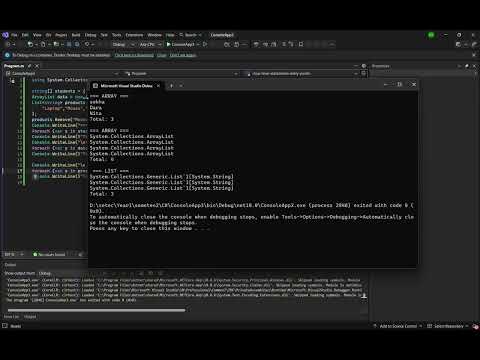This screenshot has width=480, height=360.
Task: Click the 'Total: 3' line under ARRAY
Action: pyautogui.click(x=102, y=119)
